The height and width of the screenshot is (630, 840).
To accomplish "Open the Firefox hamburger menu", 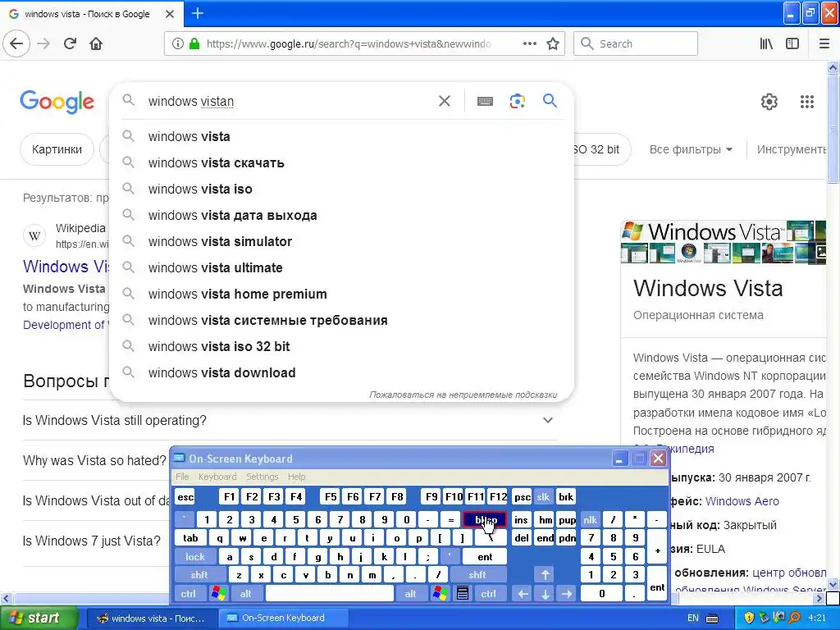I will coord(824,44).
